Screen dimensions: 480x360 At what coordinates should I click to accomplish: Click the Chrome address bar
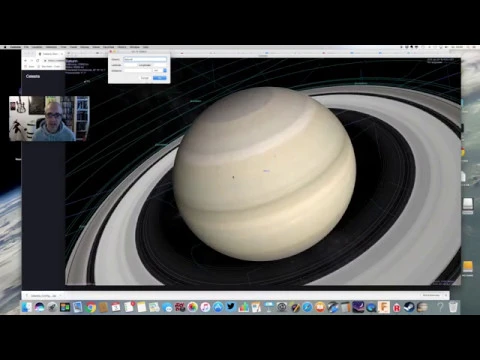point(53,60)
